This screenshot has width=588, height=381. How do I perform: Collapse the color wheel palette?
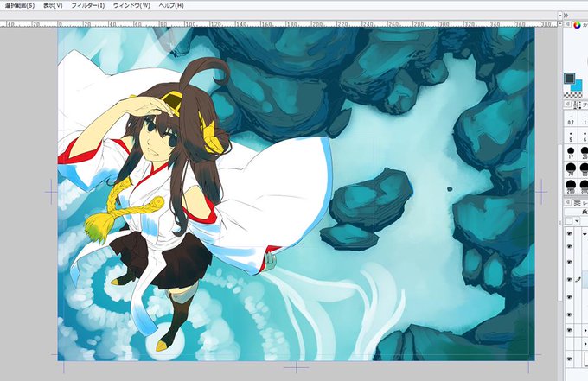[x=567, y=24]
